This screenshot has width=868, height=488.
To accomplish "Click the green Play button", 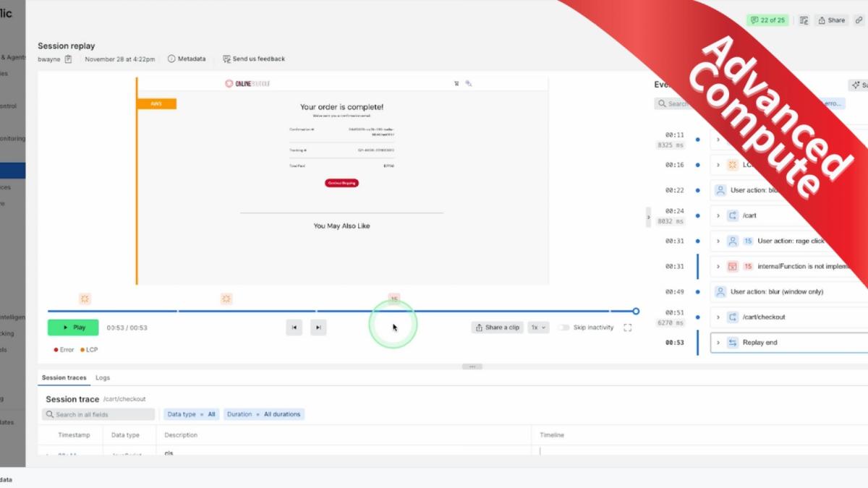I will click(73, 328).
